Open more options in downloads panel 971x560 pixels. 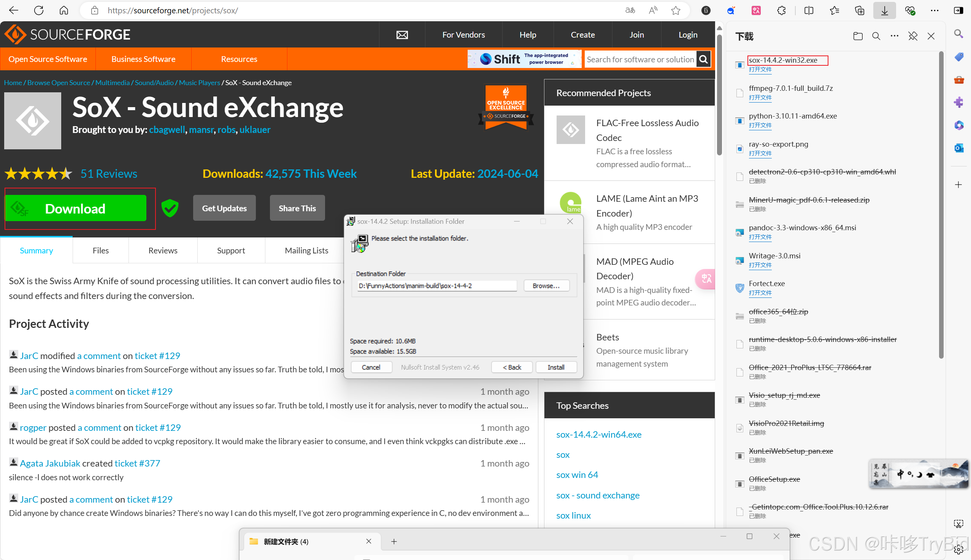tap(895, 36)
